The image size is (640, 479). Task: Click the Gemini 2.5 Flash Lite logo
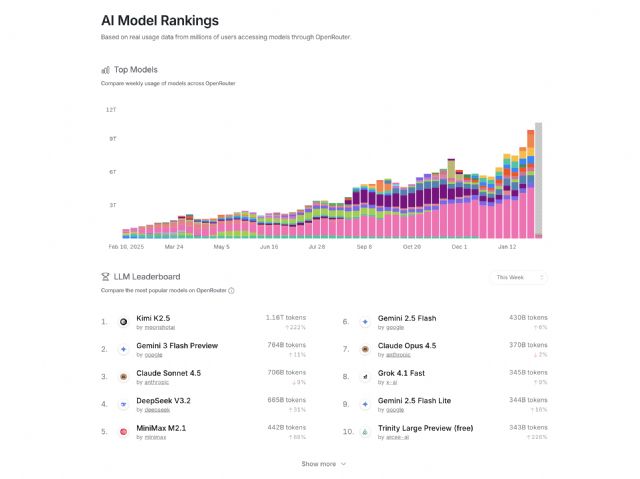366,404
